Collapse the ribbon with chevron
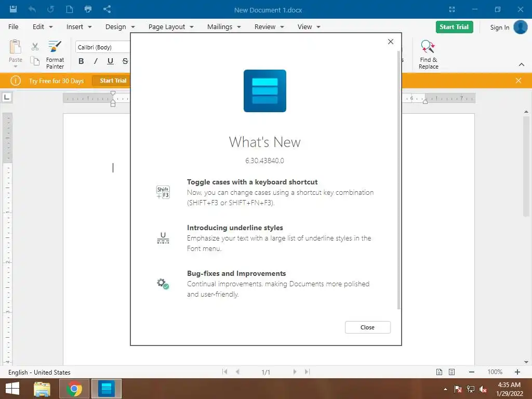The width and height of the screenshot is (532, 399). [x=522, y=64]
